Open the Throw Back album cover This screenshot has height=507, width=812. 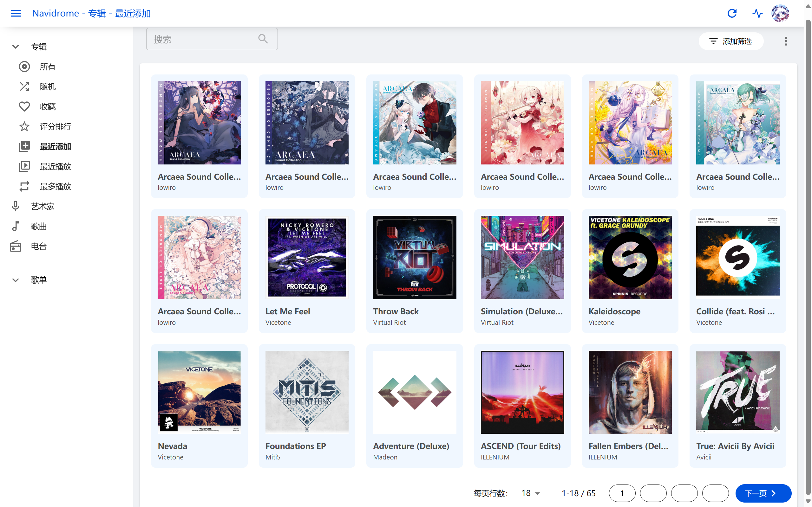(x=414, y=257)
